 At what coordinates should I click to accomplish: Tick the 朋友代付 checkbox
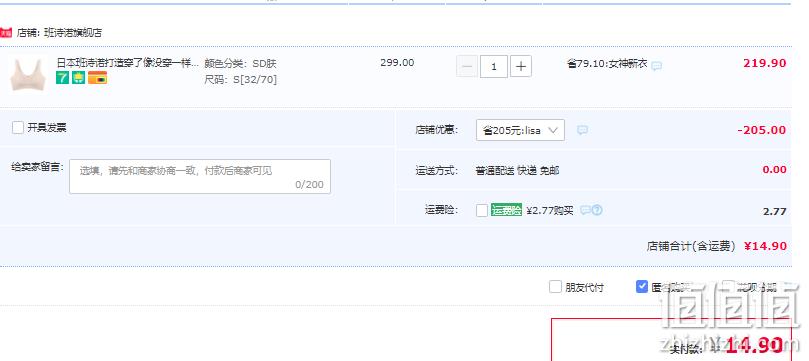555,287
